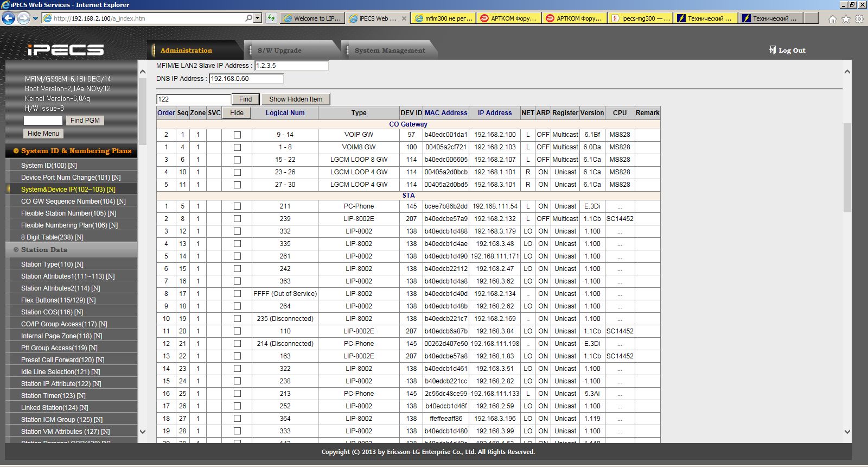
Task: Click the Log Out door icon
Action: point(773,50)
